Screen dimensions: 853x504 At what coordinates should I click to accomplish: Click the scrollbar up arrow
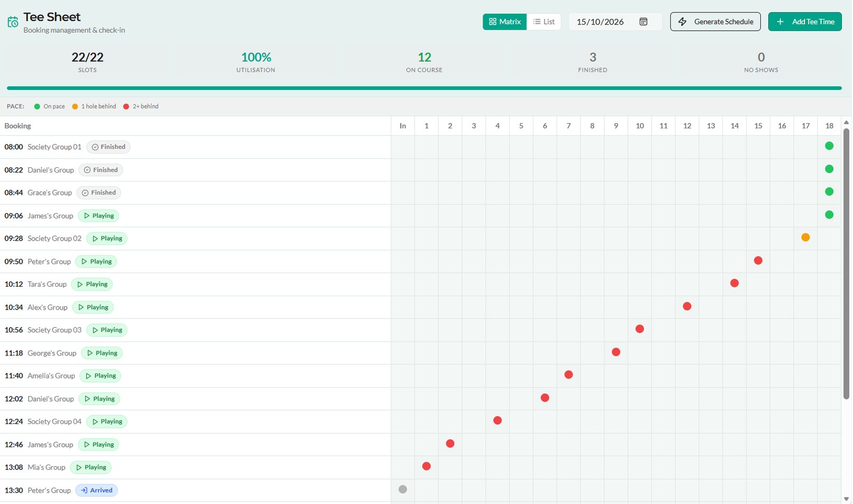point(846,123)
